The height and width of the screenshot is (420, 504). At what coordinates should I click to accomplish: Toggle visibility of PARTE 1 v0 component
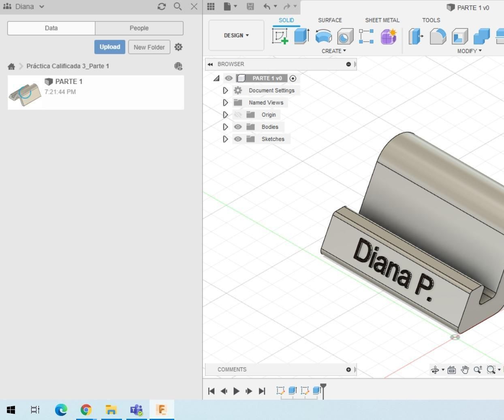tap(229, 78)
